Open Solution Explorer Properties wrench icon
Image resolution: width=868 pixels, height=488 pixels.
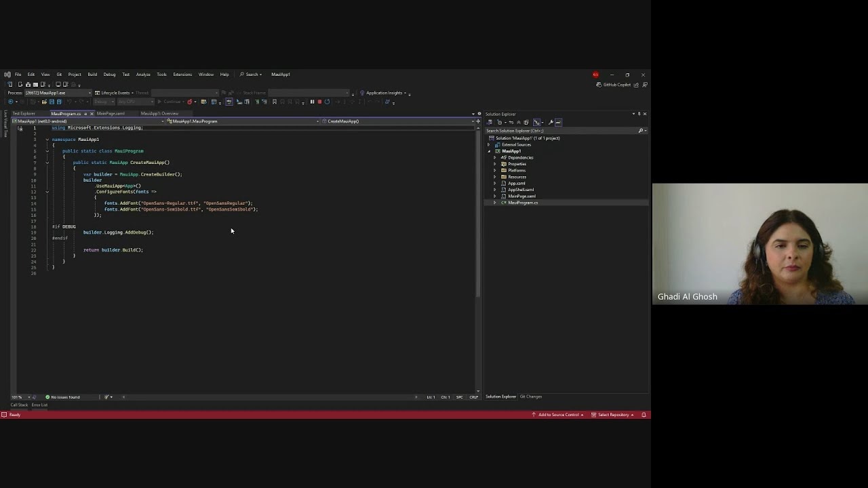click(551, 122)
